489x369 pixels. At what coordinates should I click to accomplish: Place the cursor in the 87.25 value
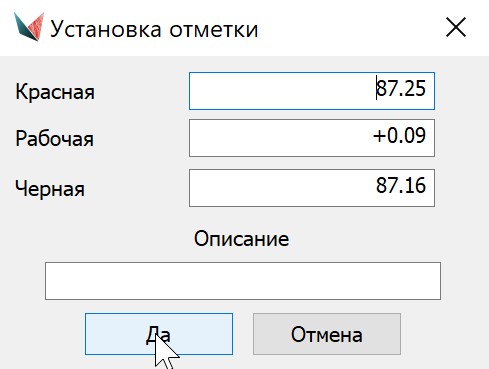point(401,89)
